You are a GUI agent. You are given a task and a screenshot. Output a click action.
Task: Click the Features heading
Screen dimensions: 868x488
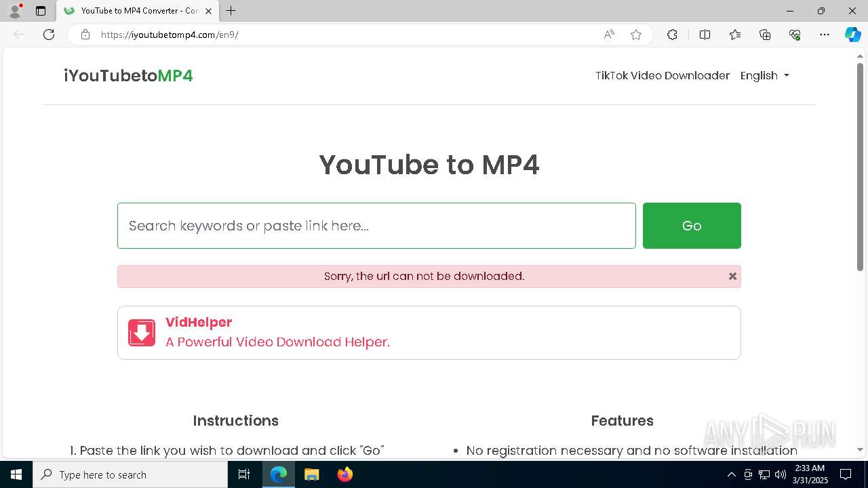(622, 421)
